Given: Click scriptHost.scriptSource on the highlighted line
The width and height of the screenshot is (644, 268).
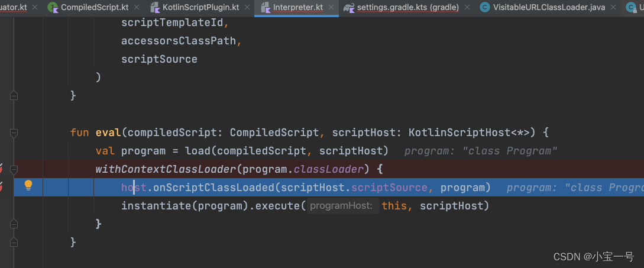Looking at the screenshot, I should 354,188.
